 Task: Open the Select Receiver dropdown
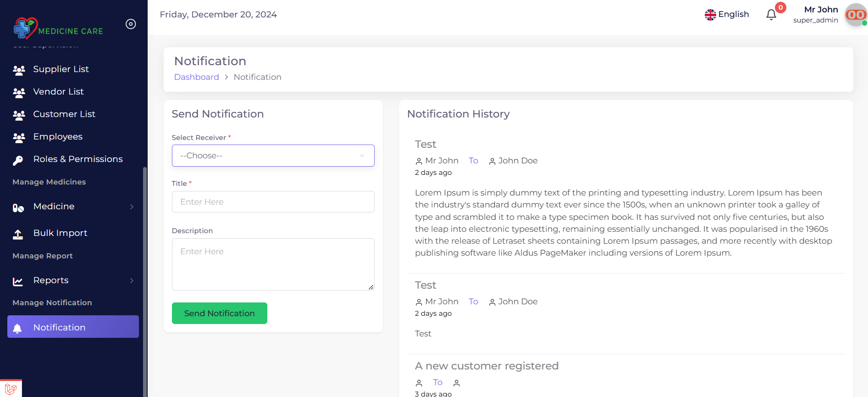273,156
